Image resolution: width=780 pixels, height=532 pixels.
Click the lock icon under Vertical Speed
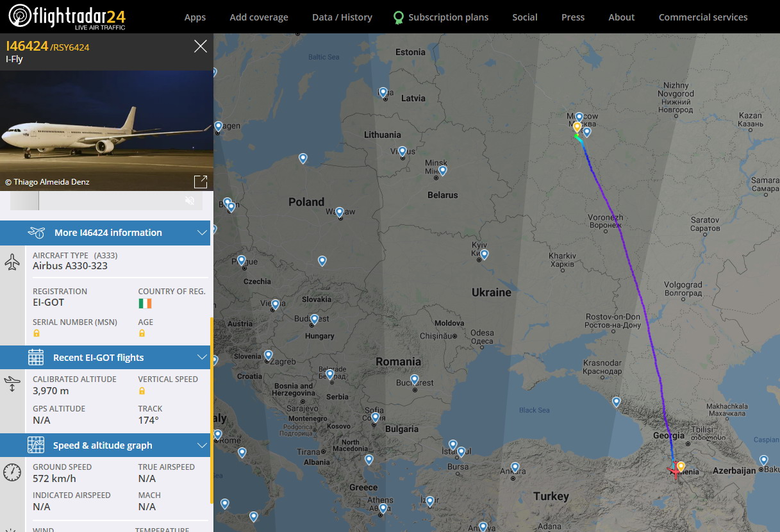point(142,390)
